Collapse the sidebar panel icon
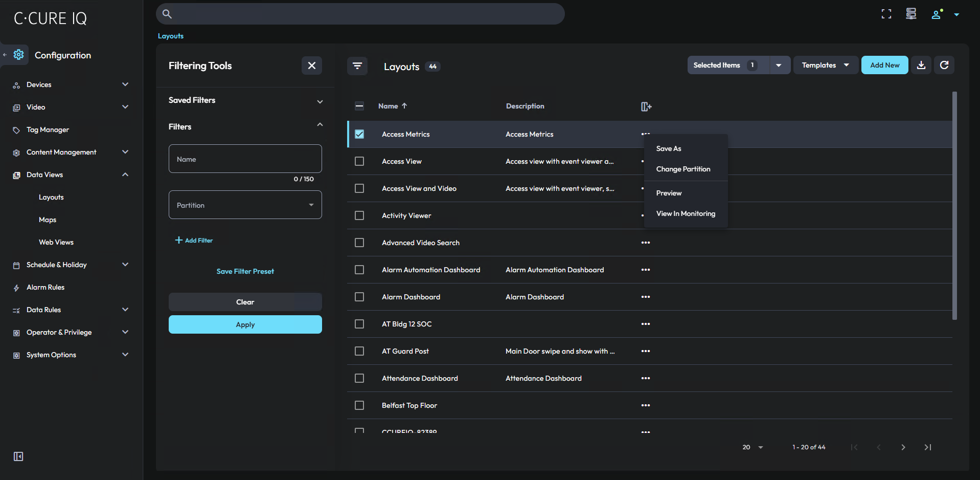The width and height of the screenshot is (980, 480). [18, 456]
